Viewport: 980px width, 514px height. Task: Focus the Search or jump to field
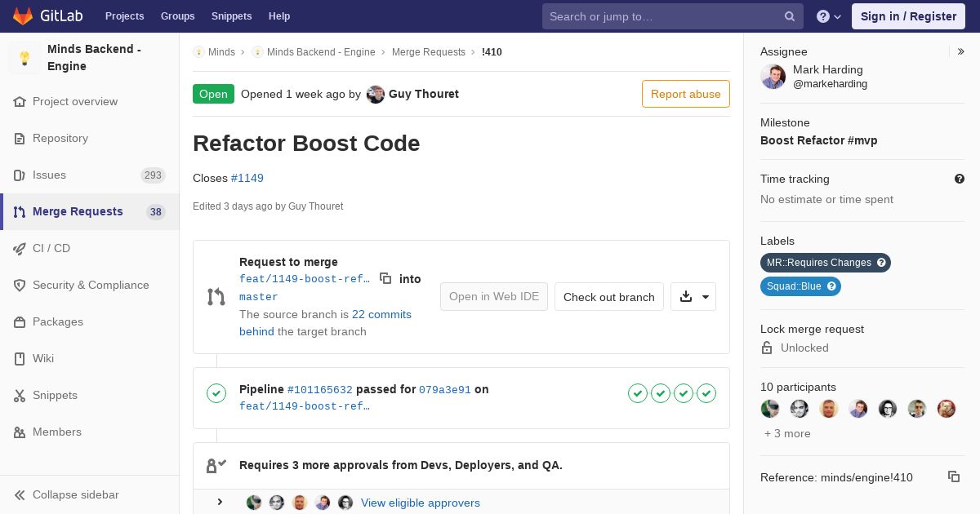[x=663, y=16]
